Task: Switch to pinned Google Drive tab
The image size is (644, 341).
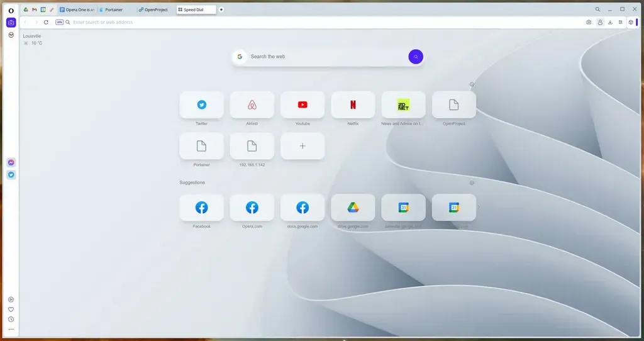Action: point(26,9)
